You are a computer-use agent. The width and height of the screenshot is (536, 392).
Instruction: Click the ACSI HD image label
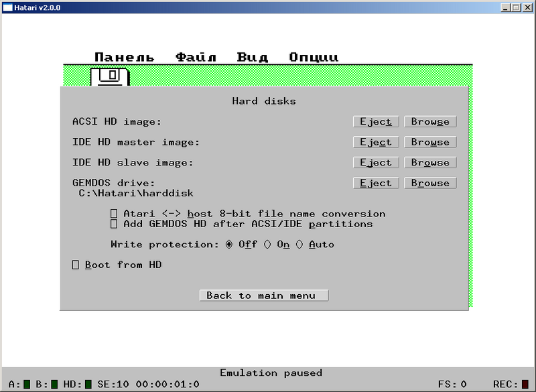click(x=117, y=122)
